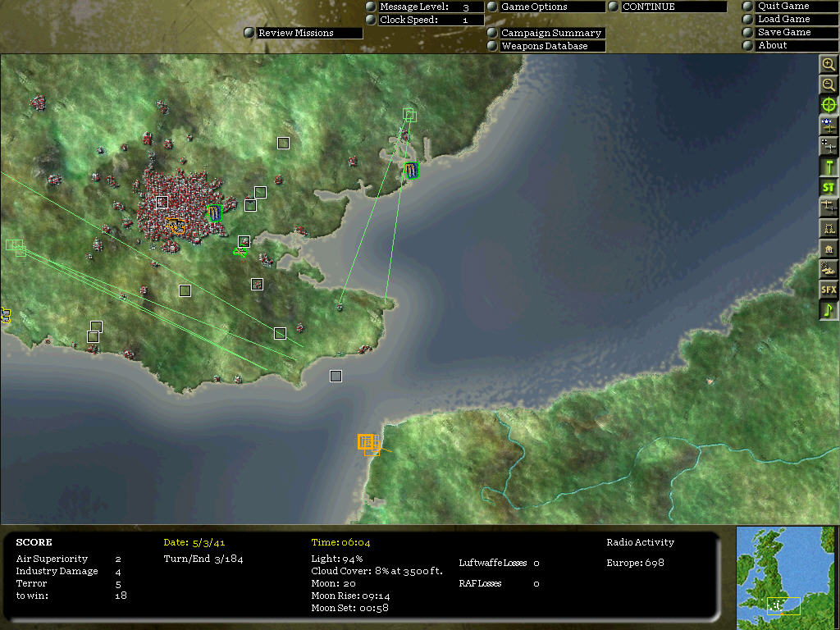Click the Light: 94% text
This screenshot has height=630, width=840.
pyautogui.click(x=337, y=559)
